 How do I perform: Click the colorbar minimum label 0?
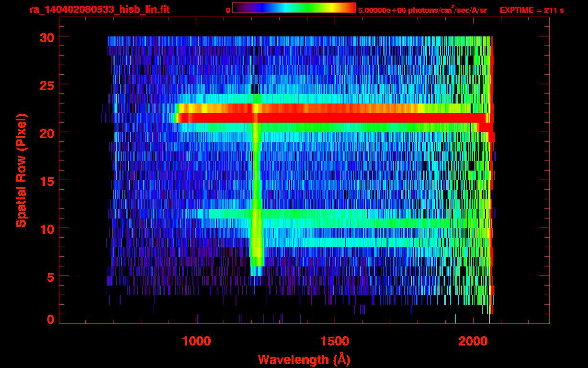[228, 10]
